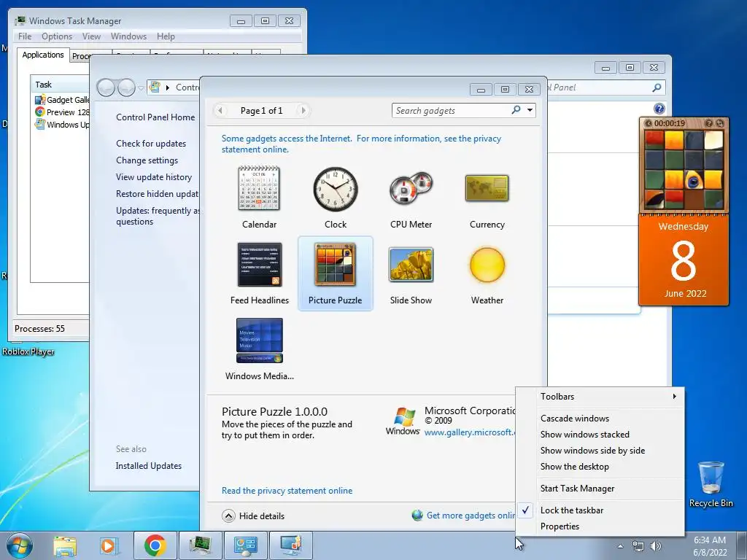The height and width of the screenshot is (560, 747).
Task: Open View update history link
Action: [154, 176]
